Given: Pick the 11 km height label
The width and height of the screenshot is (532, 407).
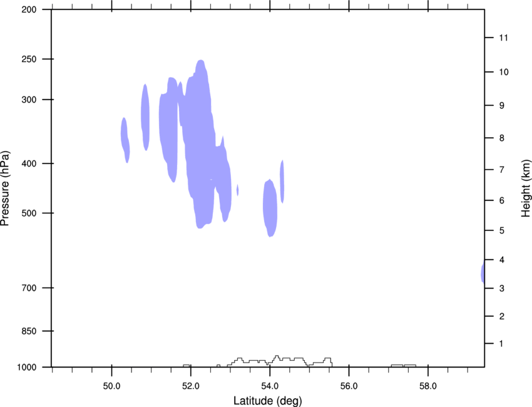Looking at the screenshot, I should (x=503, y=38).
